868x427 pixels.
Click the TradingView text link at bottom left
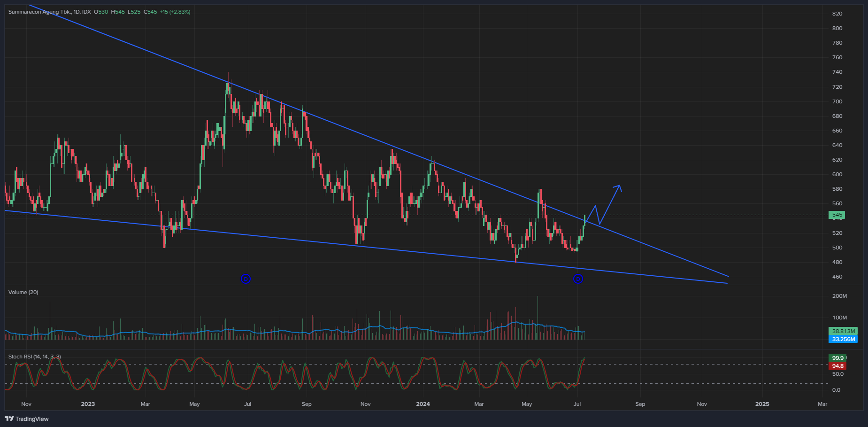(x=33, y=419)
